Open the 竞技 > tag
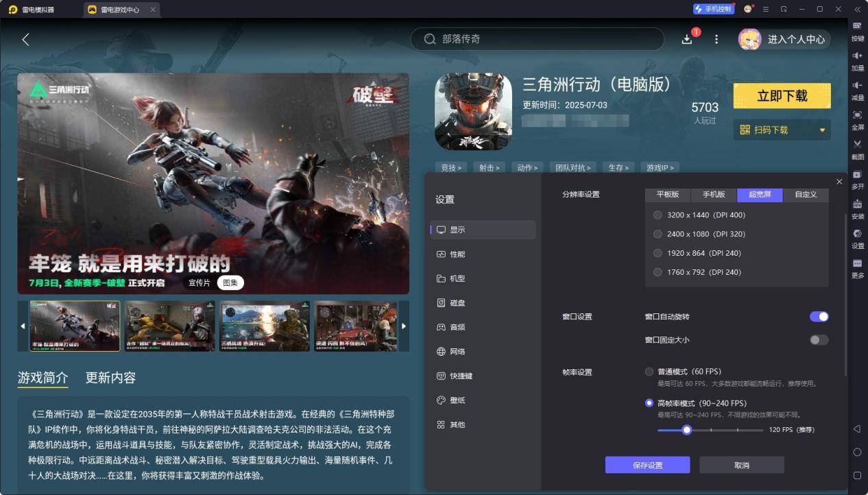The image size is (868, 495). point(451,167)
